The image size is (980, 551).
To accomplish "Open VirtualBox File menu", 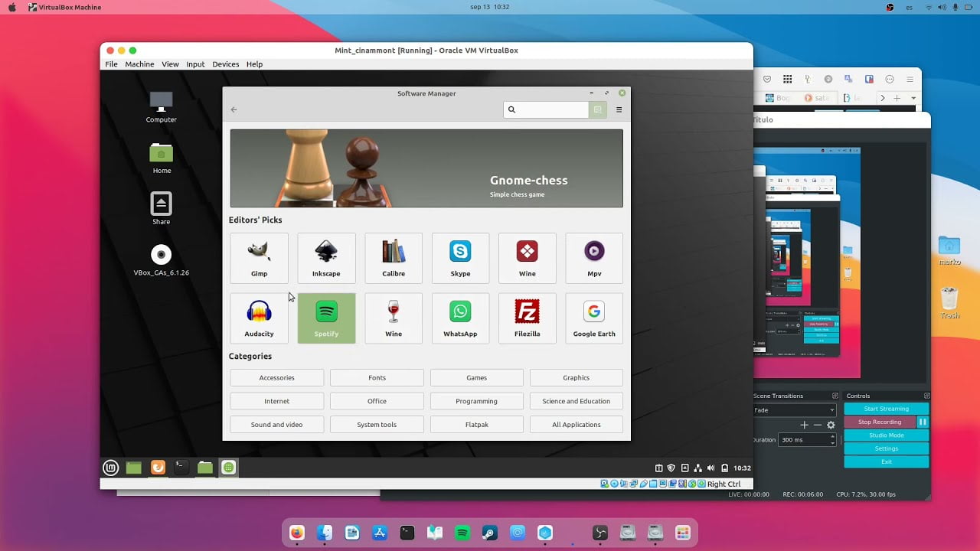I will coord(111,64).
